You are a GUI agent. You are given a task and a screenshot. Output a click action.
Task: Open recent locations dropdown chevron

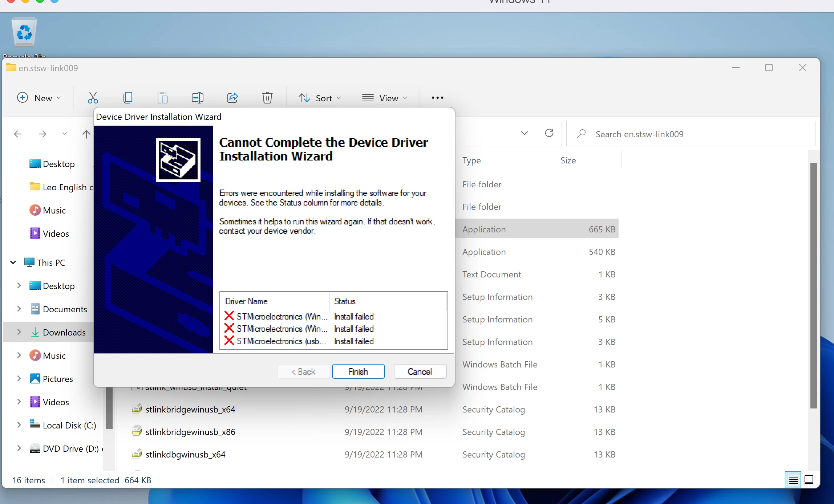pos(65,134)
